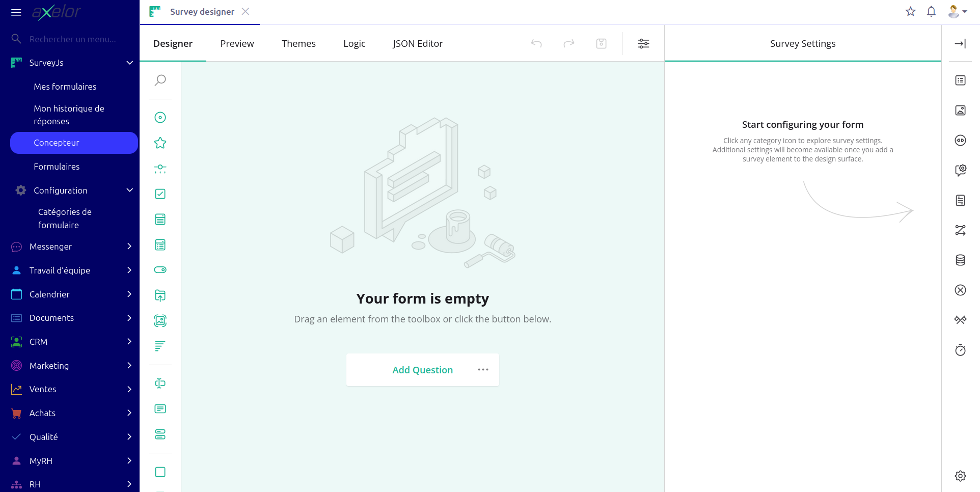Select the Radio Button Group toolbox icon
This screenshot has height=492, width=980.
[160, 118]
